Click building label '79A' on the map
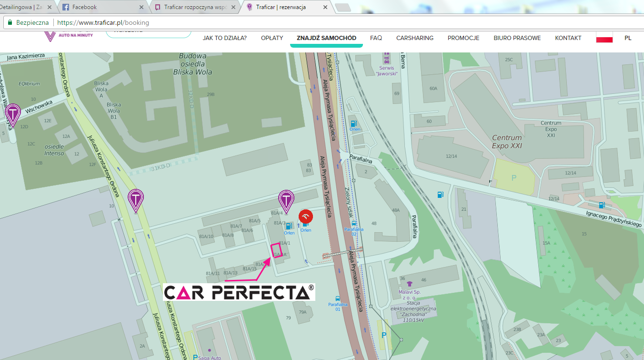This screenshot has width=644, height=360. pos(302,312)
